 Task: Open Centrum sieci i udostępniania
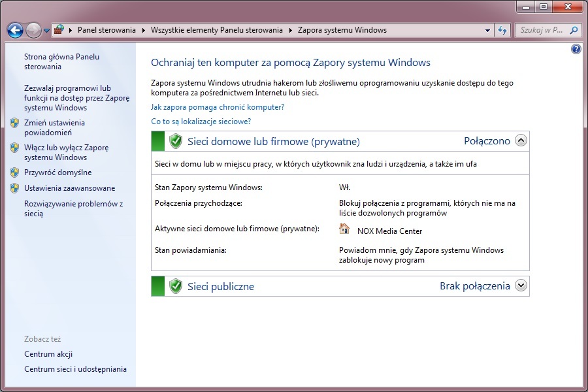[75, 369]
